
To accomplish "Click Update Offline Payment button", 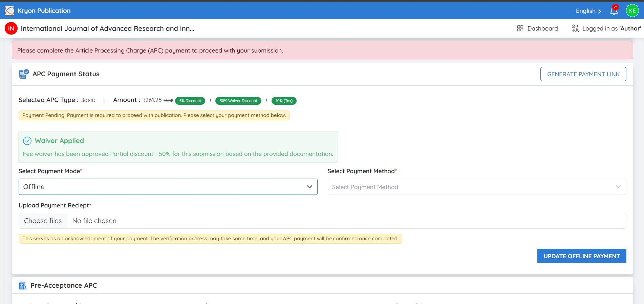I will [x=582, y=256].
